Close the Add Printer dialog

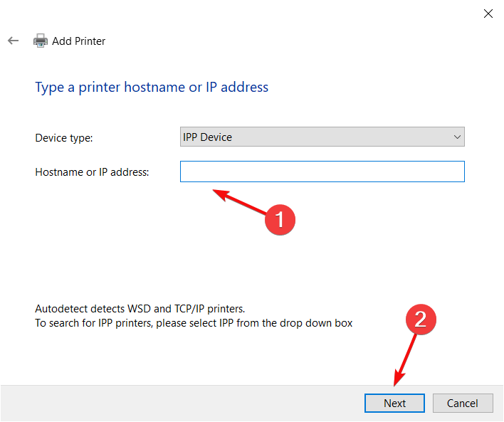click(x=488, y=14)
